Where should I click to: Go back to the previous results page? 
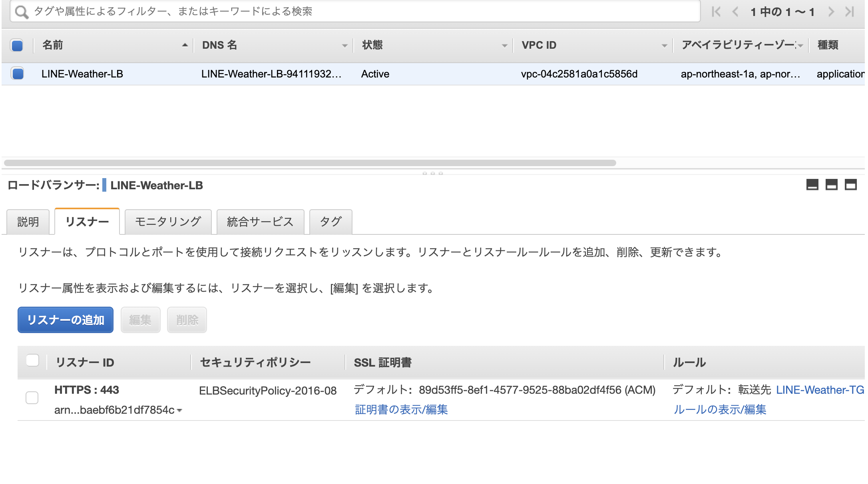click(736, 12)
